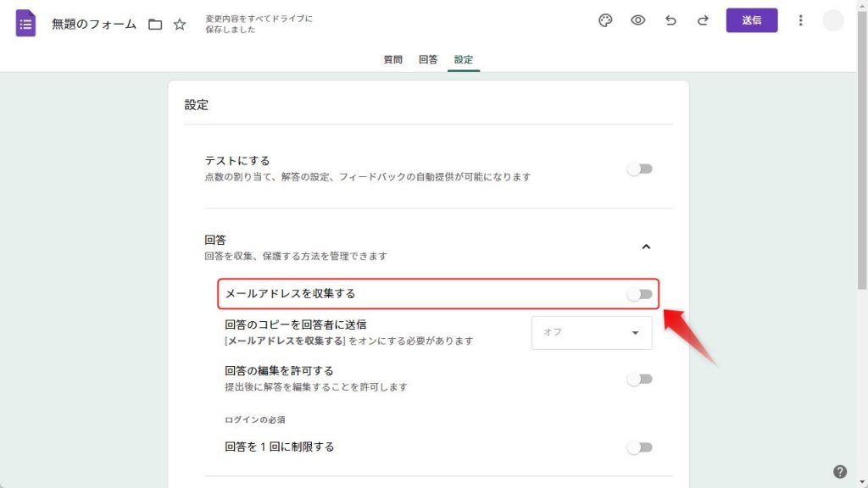Select the 設定 tab
This screenshot has height=488, width=868.
(464, 60)
